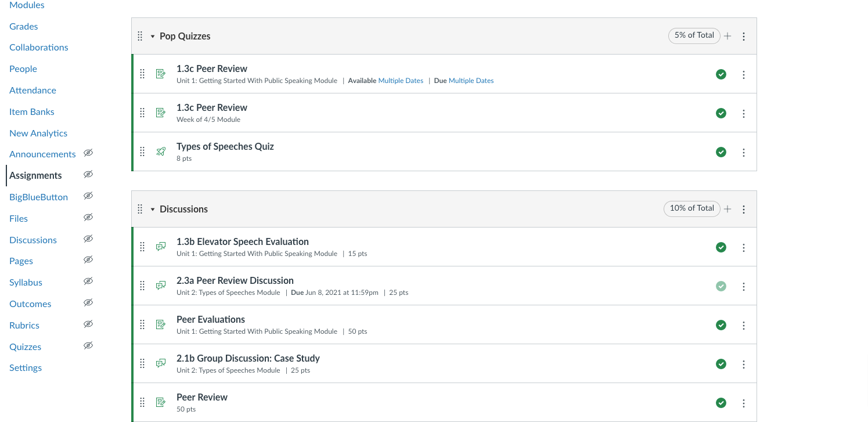
Task: Open the 2.1b Group Discussion: Case Study link
Action: pyautogui.click(x=248, y=358)
